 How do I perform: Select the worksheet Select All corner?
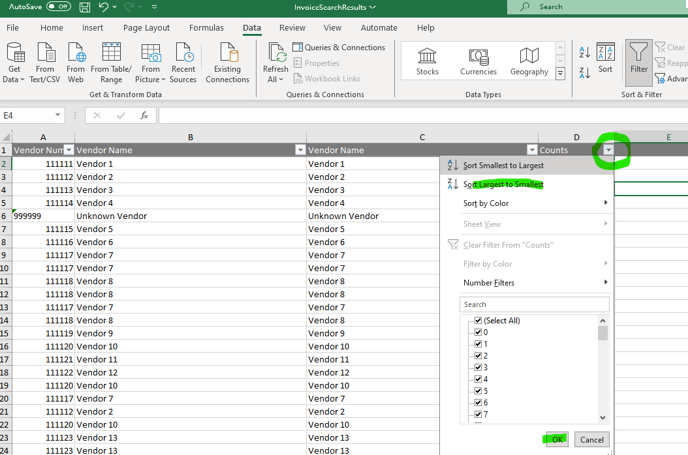(x=6, y=137)
